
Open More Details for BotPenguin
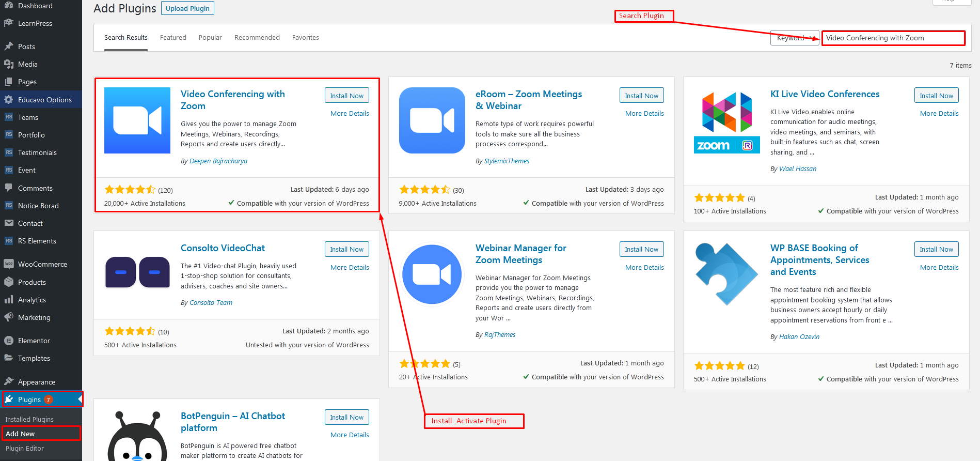[x=350, y=435]
